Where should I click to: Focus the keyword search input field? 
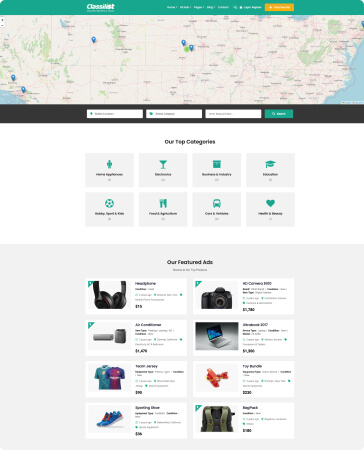coord(233,114)
